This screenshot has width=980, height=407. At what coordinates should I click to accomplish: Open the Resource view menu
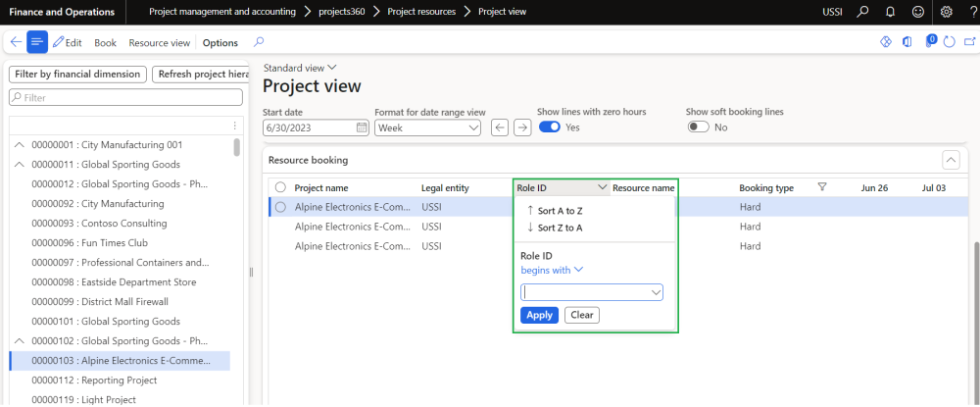point(159,43)
